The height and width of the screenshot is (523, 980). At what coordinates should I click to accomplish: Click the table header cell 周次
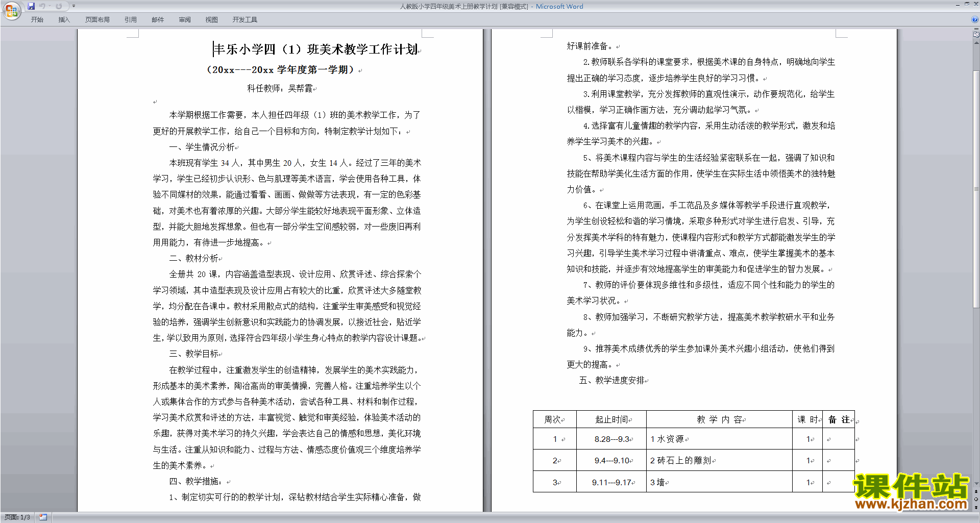555,419
